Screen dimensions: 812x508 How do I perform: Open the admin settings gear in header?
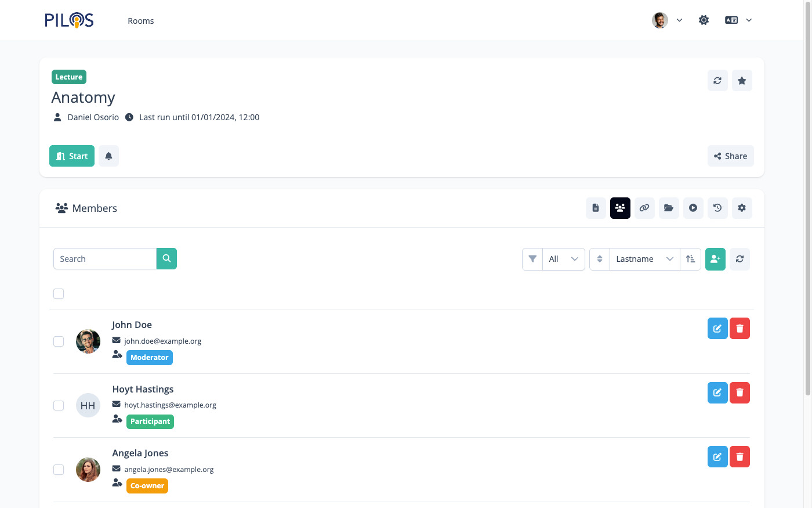coord(704,20)
